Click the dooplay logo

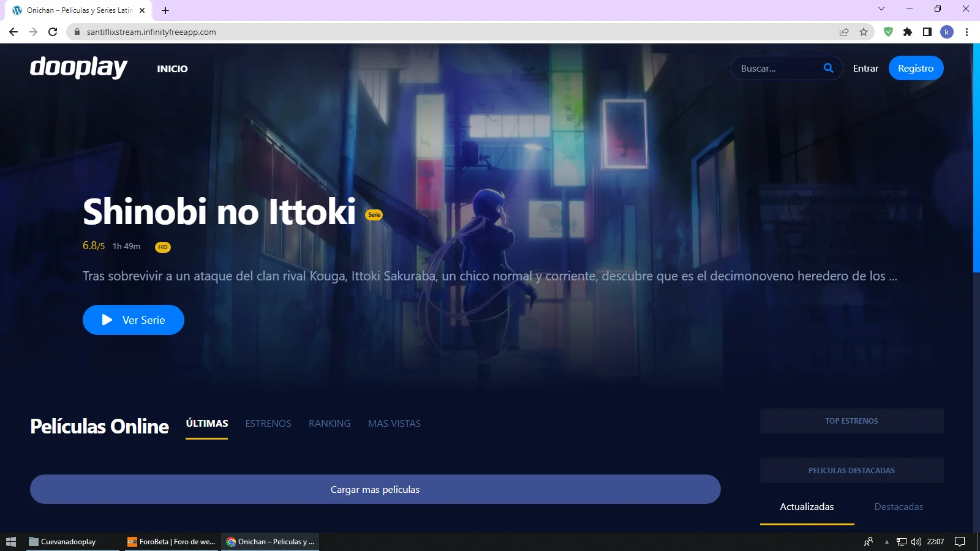[78, 67]
